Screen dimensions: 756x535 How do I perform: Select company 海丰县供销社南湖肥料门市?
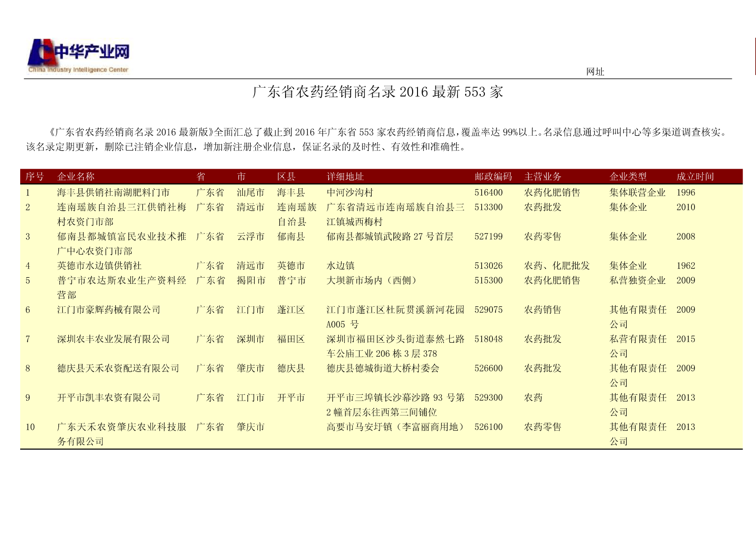click(114, 193)
